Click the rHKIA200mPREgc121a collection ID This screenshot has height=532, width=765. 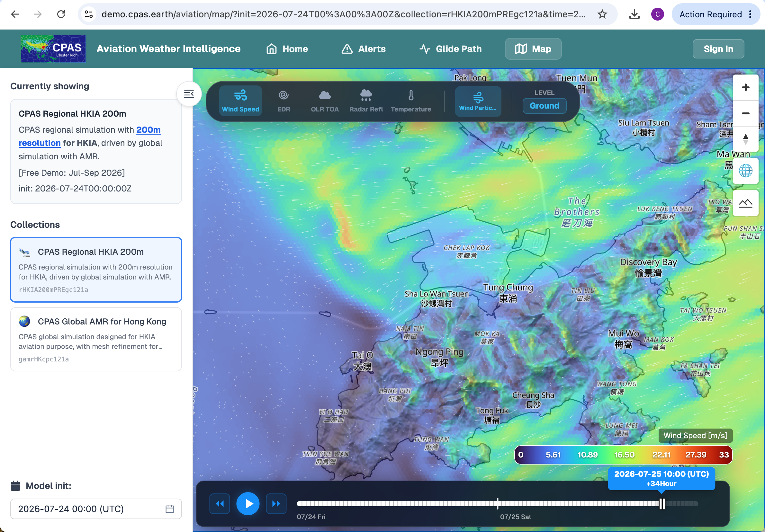(x=53, y=290)
